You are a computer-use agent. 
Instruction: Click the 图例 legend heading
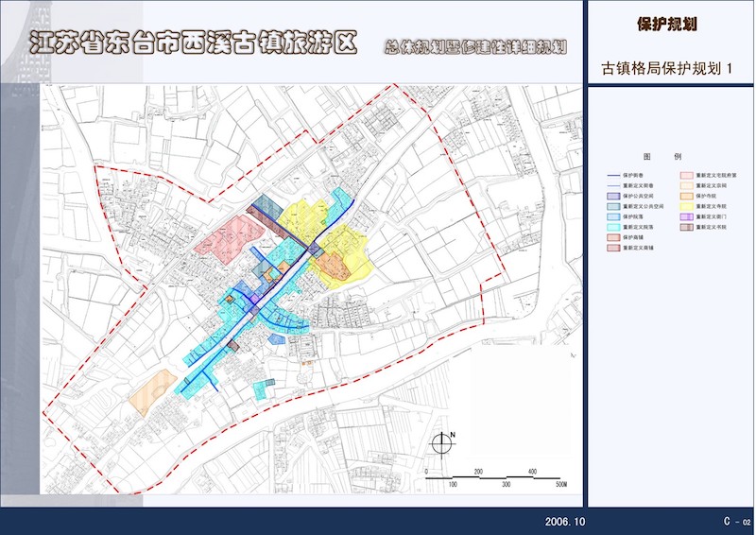[x=662, y=156]
